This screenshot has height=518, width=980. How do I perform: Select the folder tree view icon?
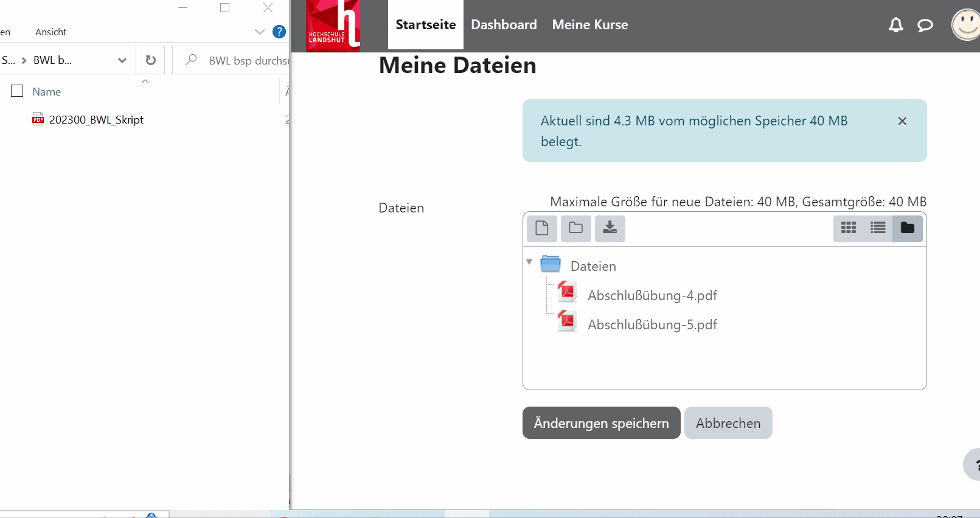point(907,228)
